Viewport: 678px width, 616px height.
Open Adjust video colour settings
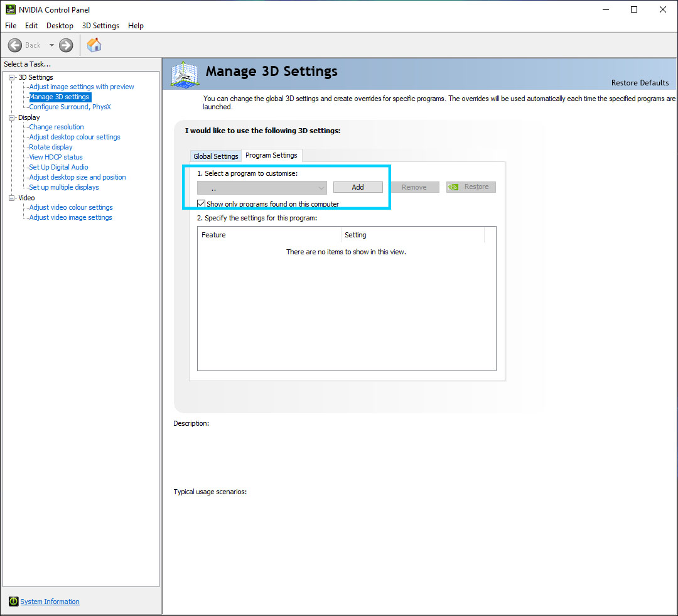pos(71,207)
